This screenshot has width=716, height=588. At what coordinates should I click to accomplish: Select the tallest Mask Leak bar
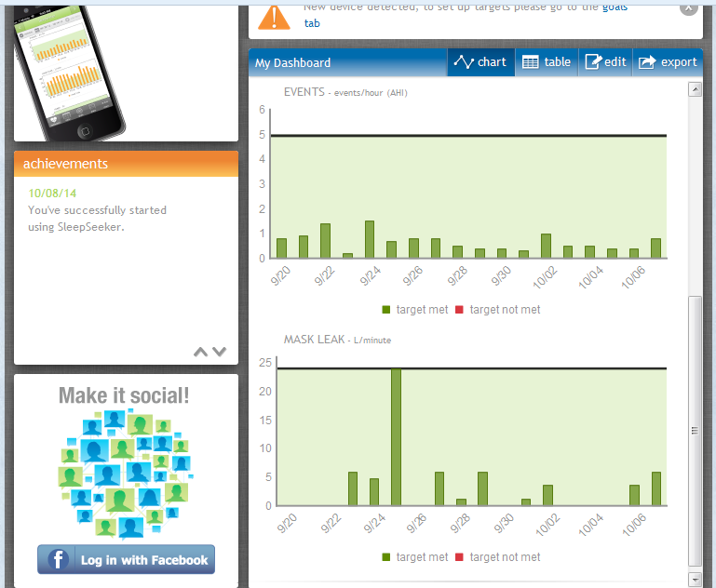point(396,437)
